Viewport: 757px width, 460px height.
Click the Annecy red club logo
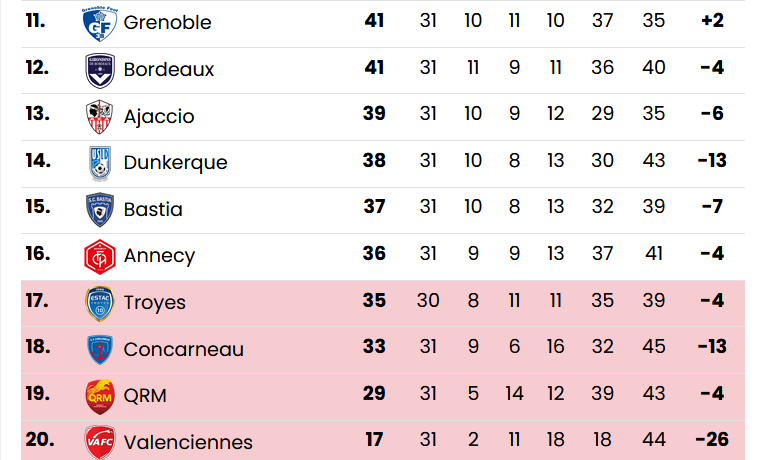coord(99,256)
